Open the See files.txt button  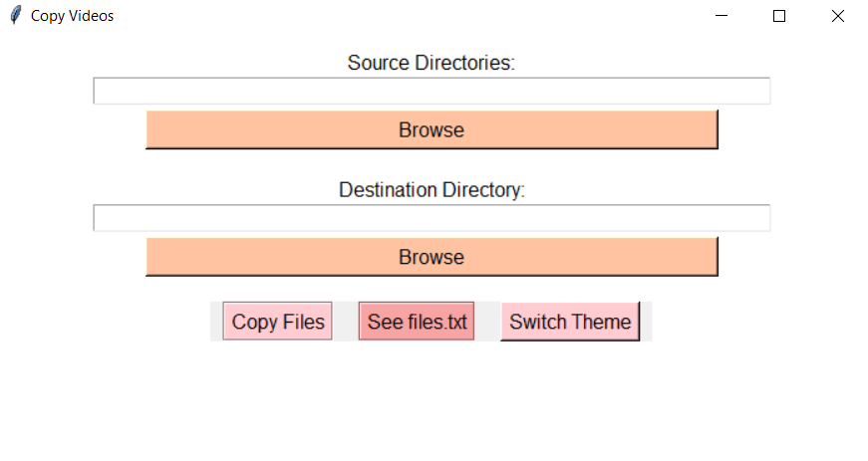pos(417,322)
